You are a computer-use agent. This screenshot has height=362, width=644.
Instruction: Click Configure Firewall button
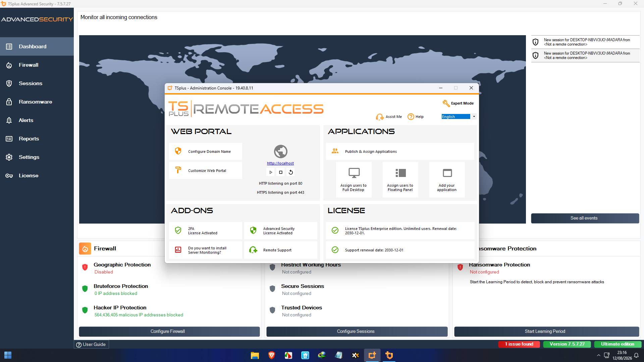(169, 331)
